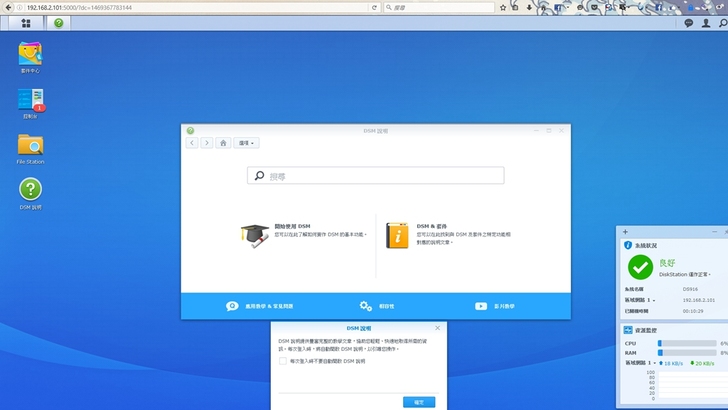The height and width of the screenshot is (410, 728).
Task: Click the search field in DSM Help
Action: tap(376, 176)
